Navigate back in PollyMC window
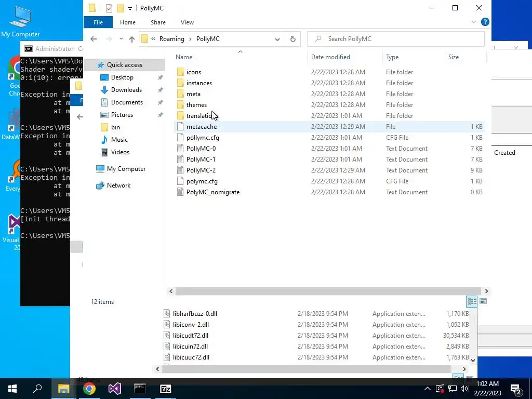 coord(94,39)
